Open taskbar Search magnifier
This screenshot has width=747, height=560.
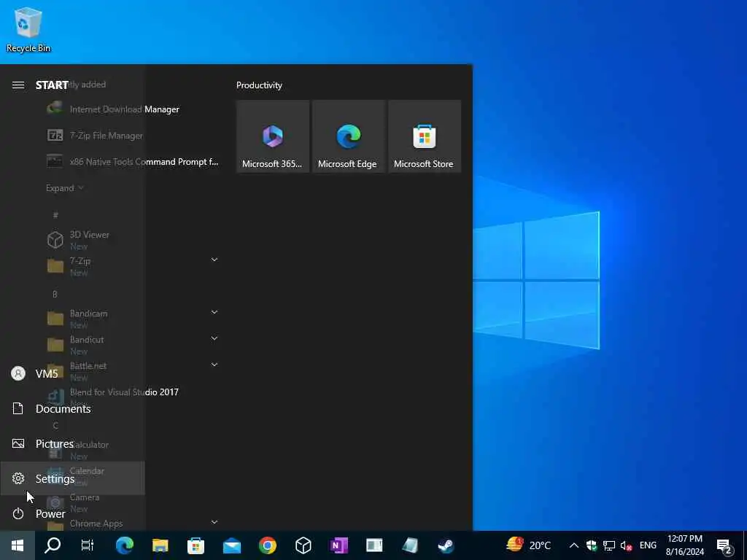coord(53,545)
